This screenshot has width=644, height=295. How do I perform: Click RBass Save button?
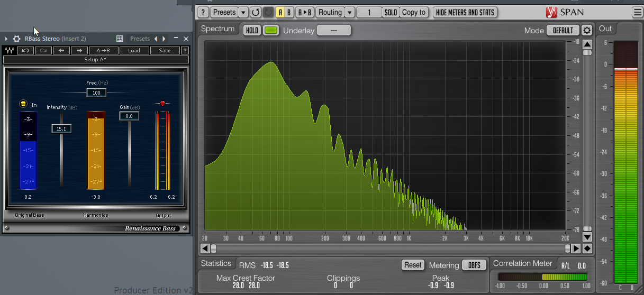pos(165,51)
